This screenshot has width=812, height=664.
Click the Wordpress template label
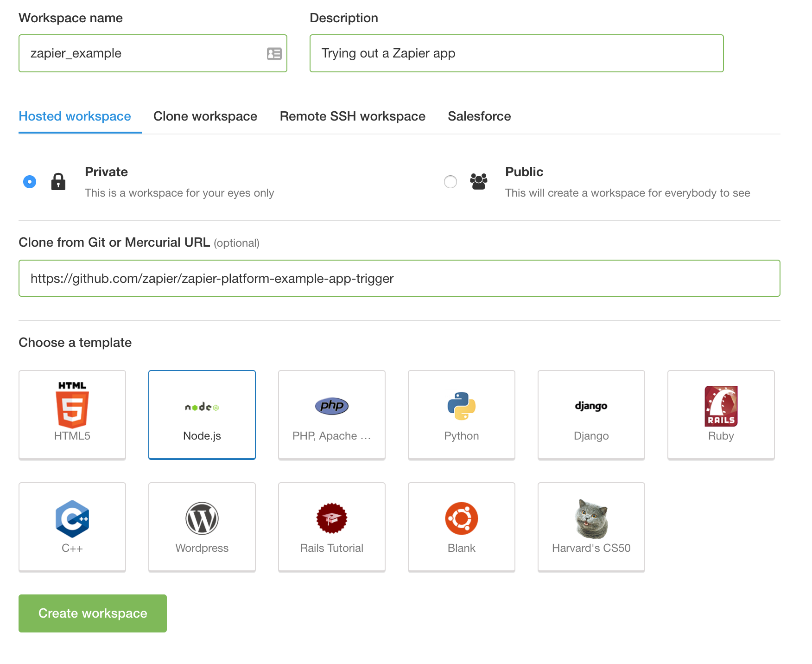click(x=202, y=548)
